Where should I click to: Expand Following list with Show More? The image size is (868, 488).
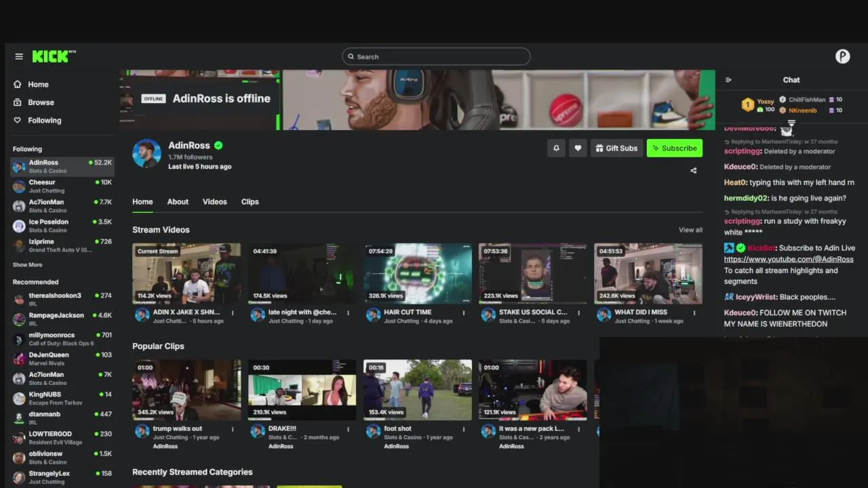click(x=27, y=265)
